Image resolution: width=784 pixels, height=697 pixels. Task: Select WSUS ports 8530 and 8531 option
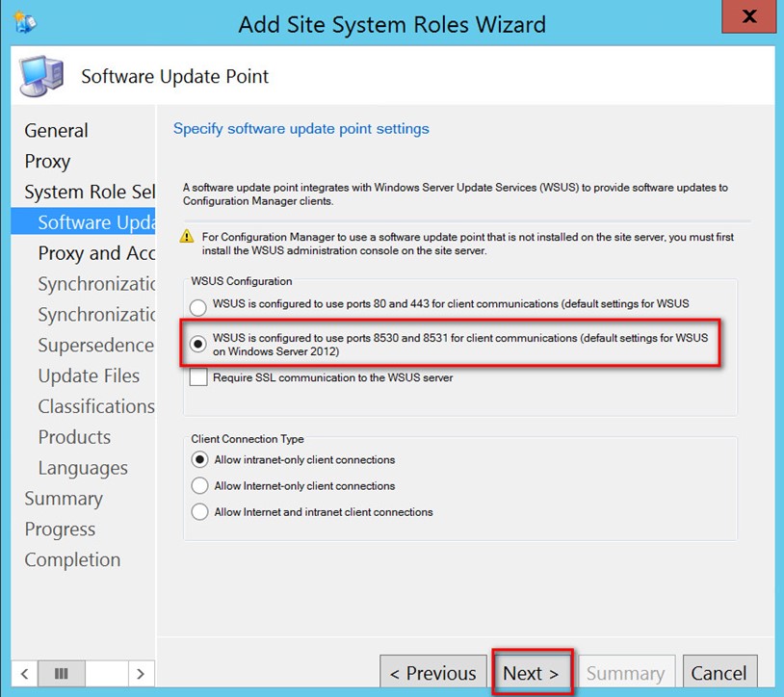[198, 344]
